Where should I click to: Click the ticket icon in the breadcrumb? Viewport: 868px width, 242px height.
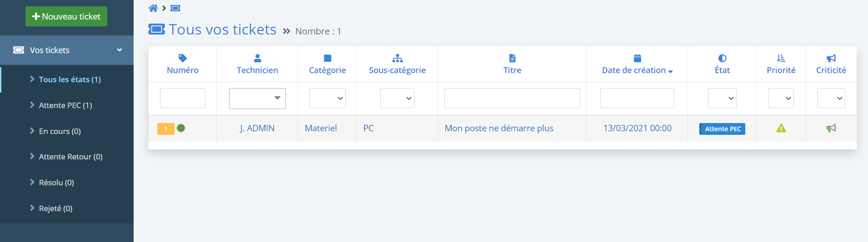point(175,8)
